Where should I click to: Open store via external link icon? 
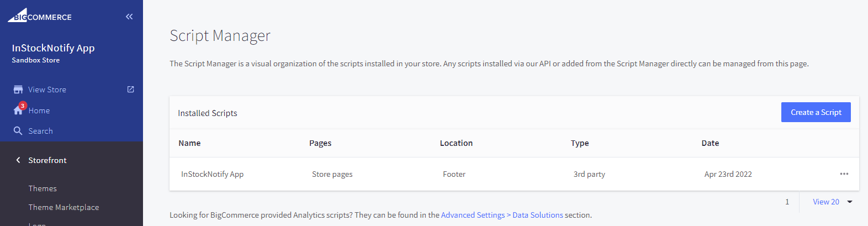pyautogui.click(x=131, y=89)
